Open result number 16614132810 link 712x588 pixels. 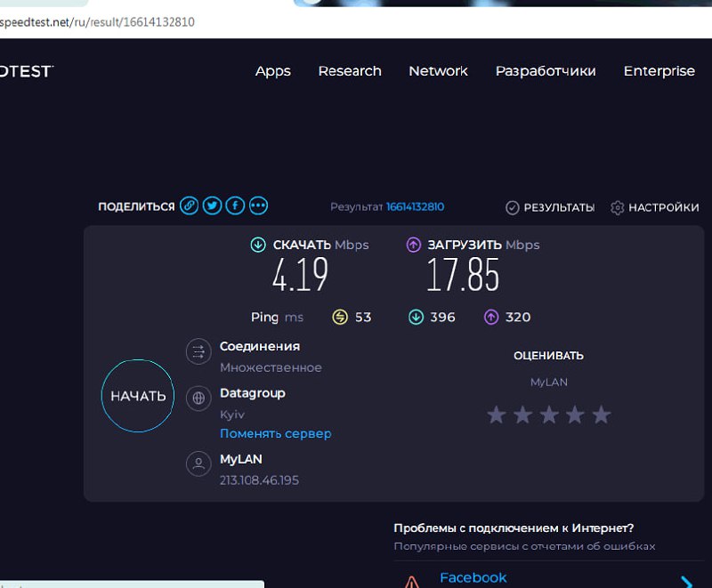(x=415, y=207)
